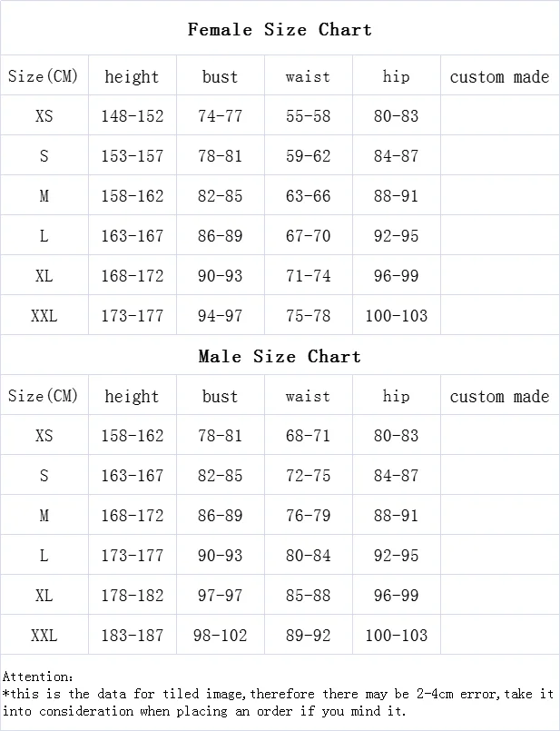Screen dimensions: 560x731
Task: Click the Male Size Chart title
Action: pyautogui.click(x=280, y=357)
